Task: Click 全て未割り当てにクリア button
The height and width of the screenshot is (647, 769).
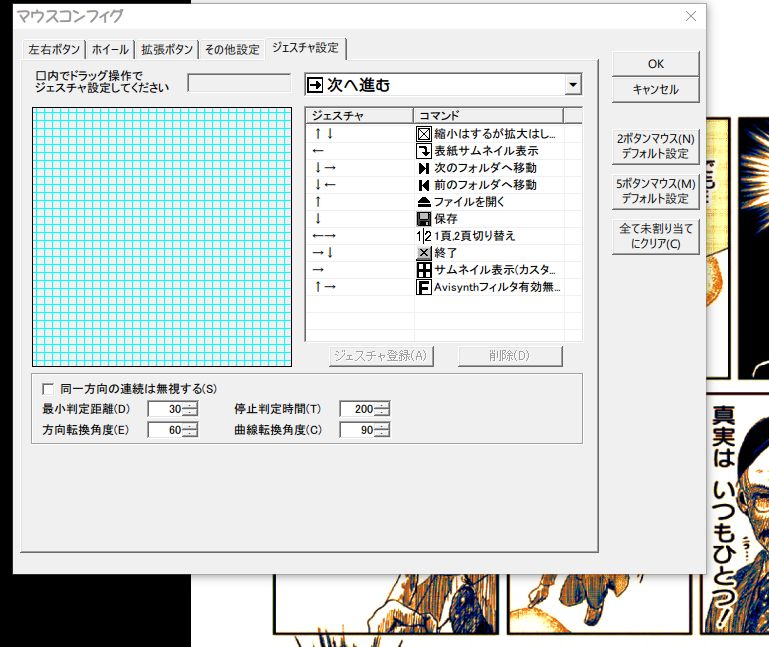Action: click(x=655, y=236)
